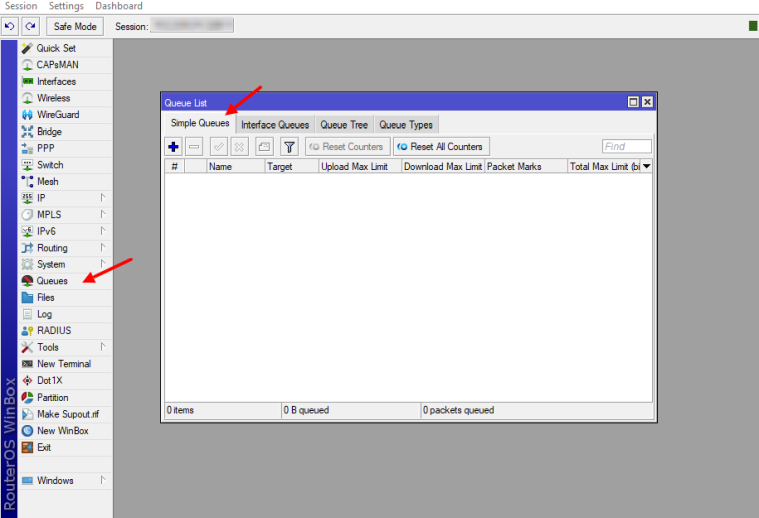Click the Reset All Counters button
This screenshot has height=518, width=759.
coord(441,146)
